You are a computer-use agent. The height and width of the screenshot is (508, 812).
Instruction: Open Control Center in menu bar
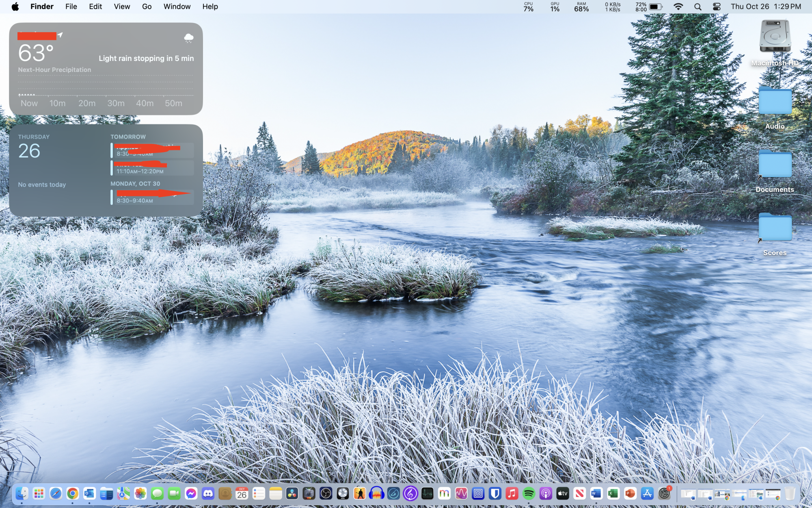tap(717, 7)
